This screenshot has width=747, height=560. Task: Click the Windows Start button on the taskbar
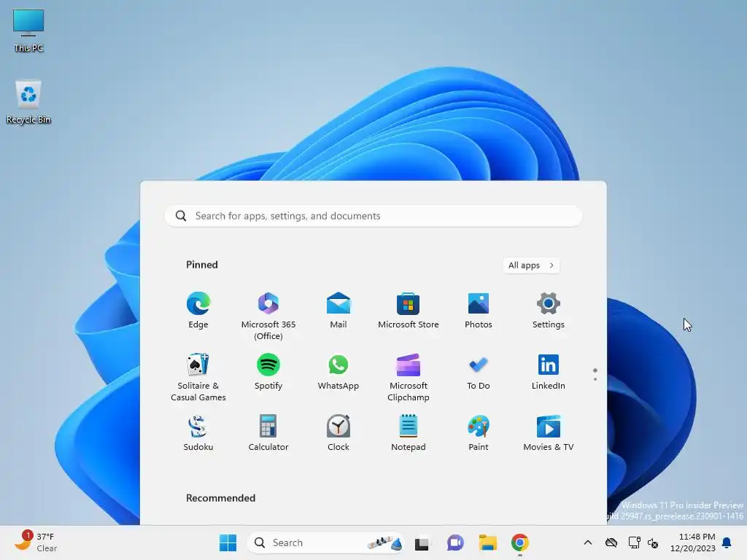pos(228,542)
